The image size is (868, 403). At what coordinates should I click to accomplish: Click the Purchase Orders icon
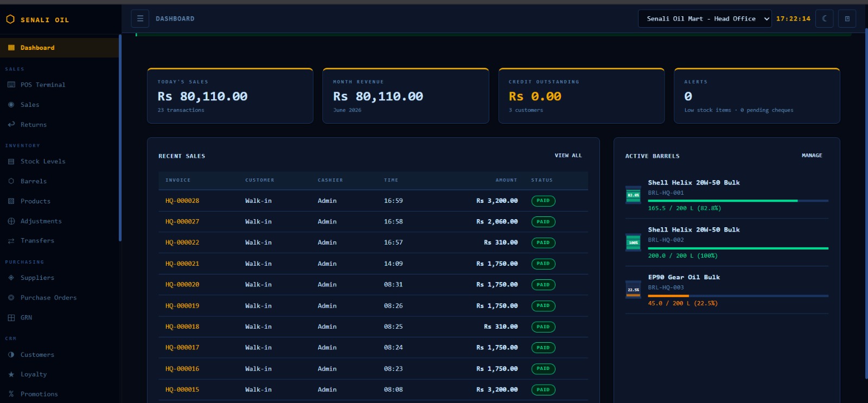11,298
